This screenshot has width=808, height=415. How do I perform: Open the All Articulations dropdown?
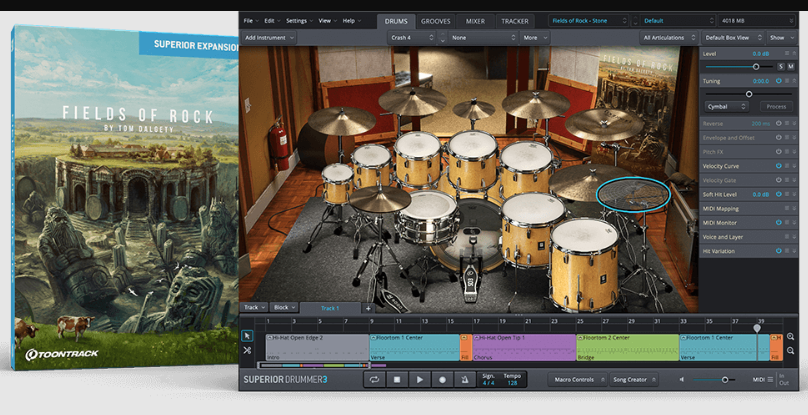tap(668, 37)
